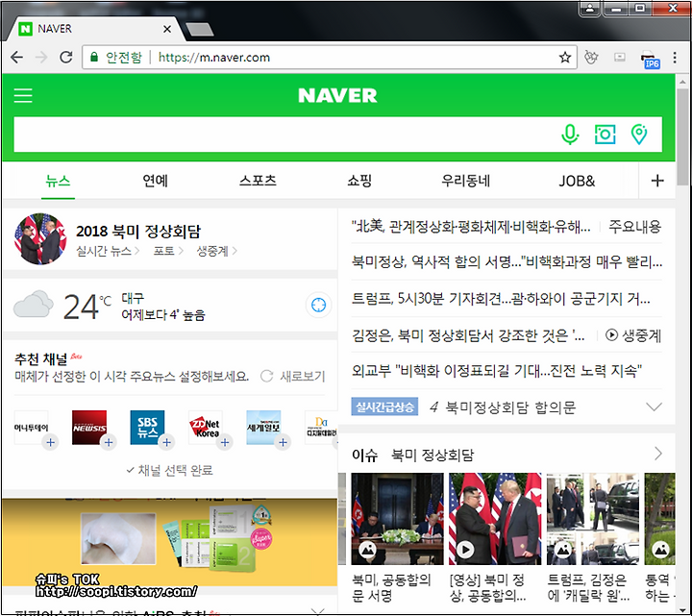The height and width of the screenshot is (616, 692).
Task: Open more of 이슈 북미 정상회담
Action: click(657, 454)
